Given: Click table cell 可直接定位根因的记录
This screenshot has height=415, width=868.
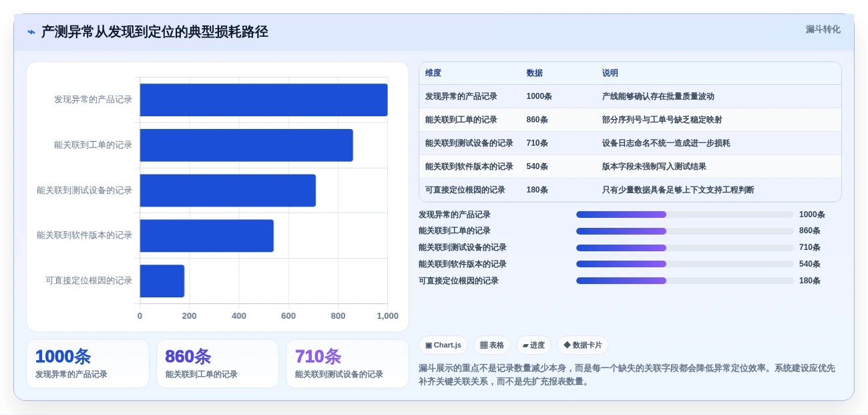Looking at the screenshot, I should coord(465,190).
